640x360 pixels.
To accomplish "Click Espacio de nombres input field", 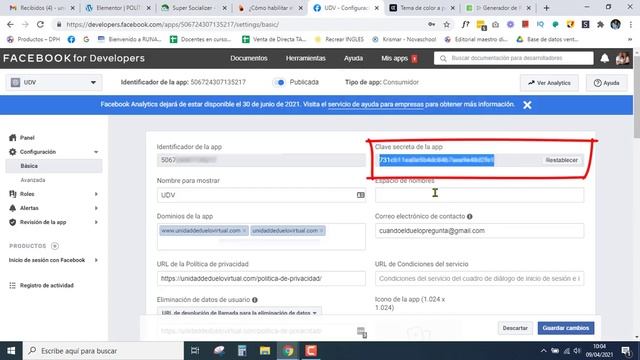I will click(x=479, y=195).
